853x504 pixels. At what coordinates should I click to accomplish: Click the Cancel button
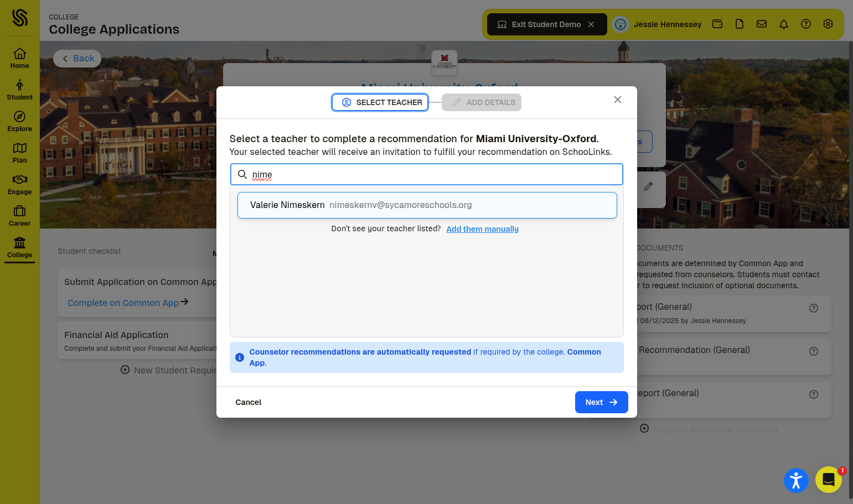pyautogui.click(x=248, y=402)
